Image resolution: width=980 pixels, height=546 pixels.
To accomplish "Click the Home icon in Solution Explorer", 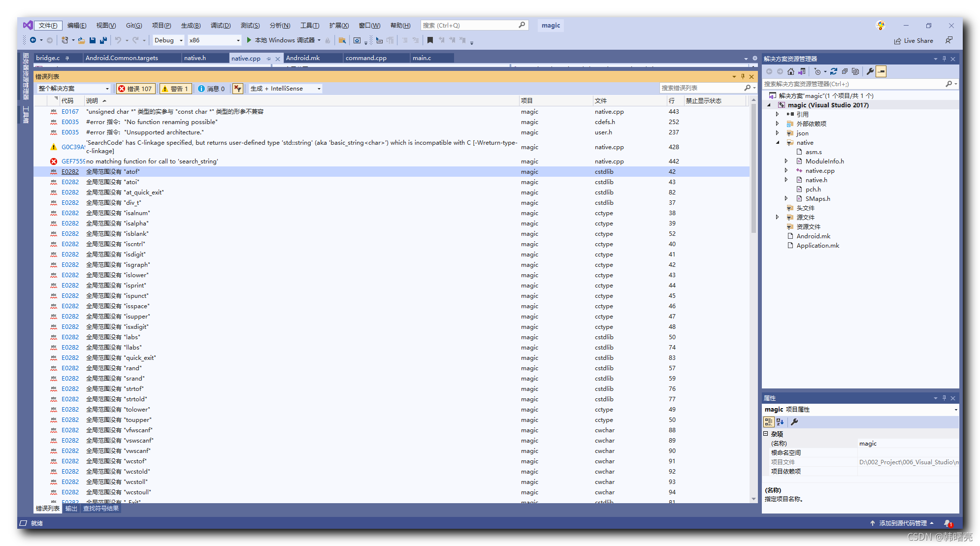I will click(x=791, y=71).
